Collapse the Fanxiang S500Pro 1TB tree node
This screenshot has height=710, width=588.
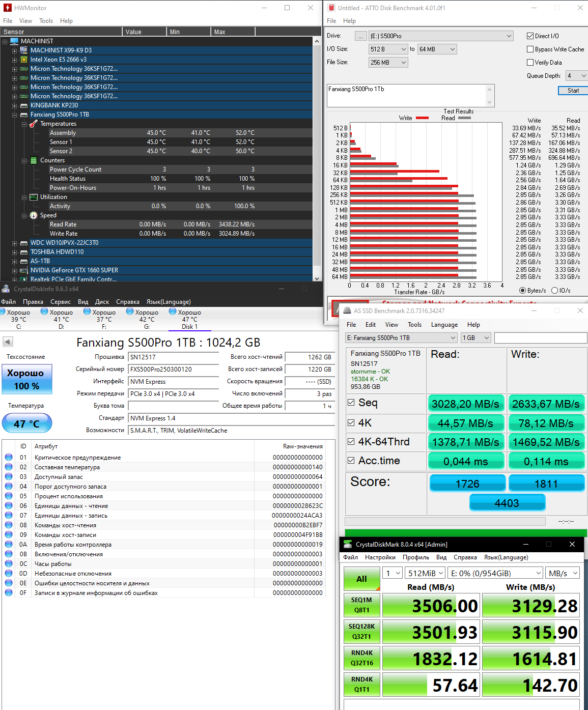click(15, 115)
